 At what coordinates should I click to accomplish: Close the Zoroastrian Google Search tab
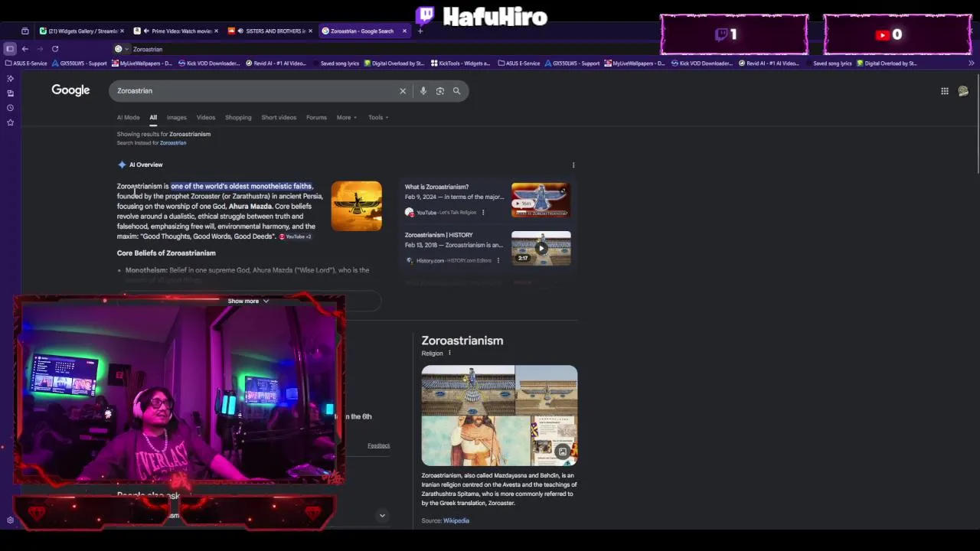pos(404,31)
